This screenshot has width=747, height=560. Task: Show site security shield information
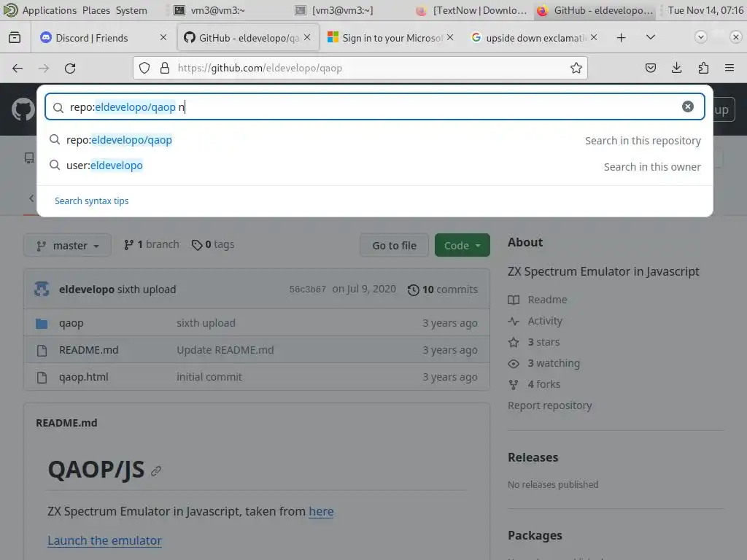pos(144,68)
